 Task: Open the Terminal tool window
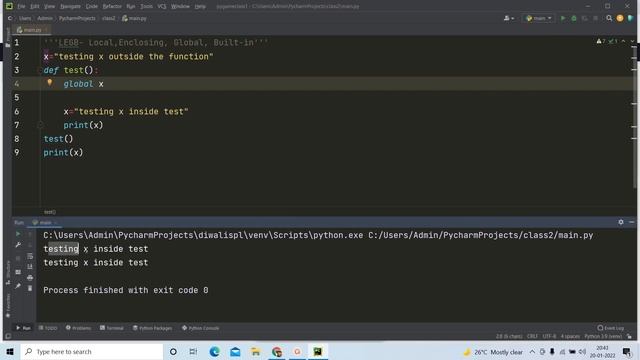click(112, 328)
